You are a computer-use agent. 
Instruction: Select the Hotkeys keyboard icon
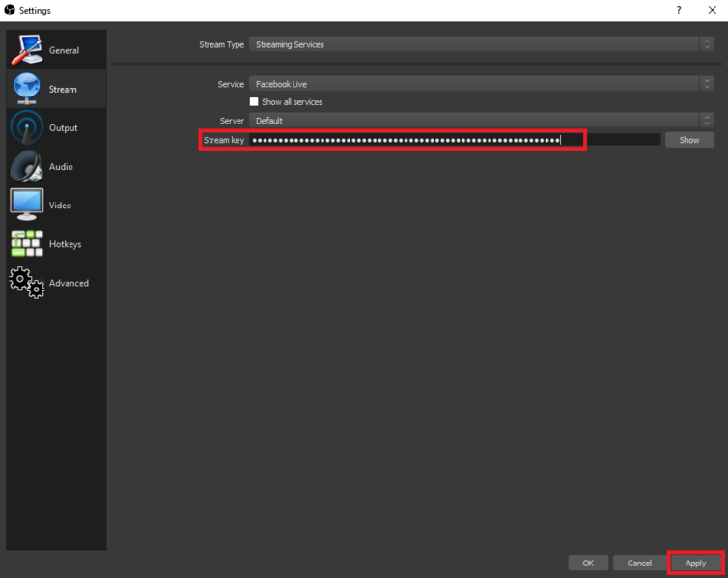27,243
